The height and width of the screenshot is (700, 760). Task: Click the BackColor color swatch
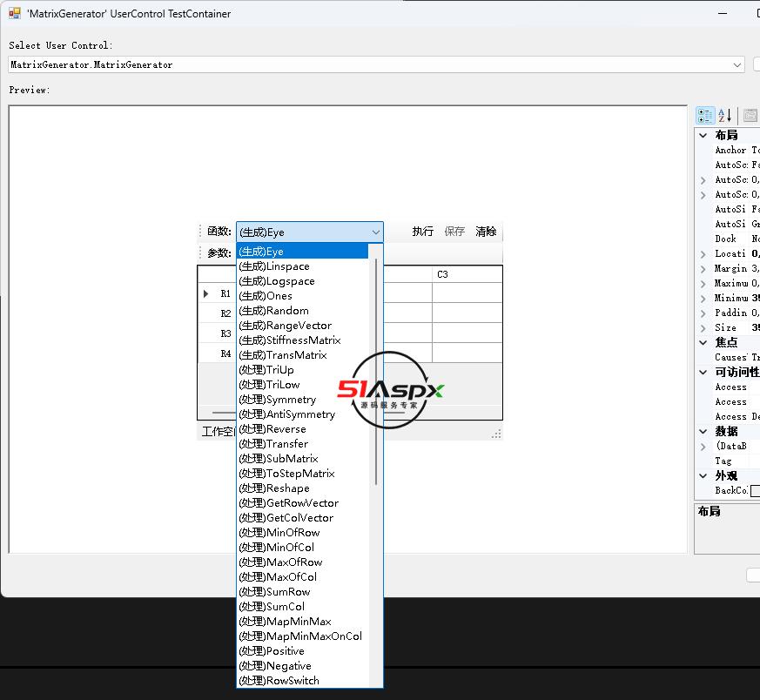pyautogui.click(x=755, y=491)
